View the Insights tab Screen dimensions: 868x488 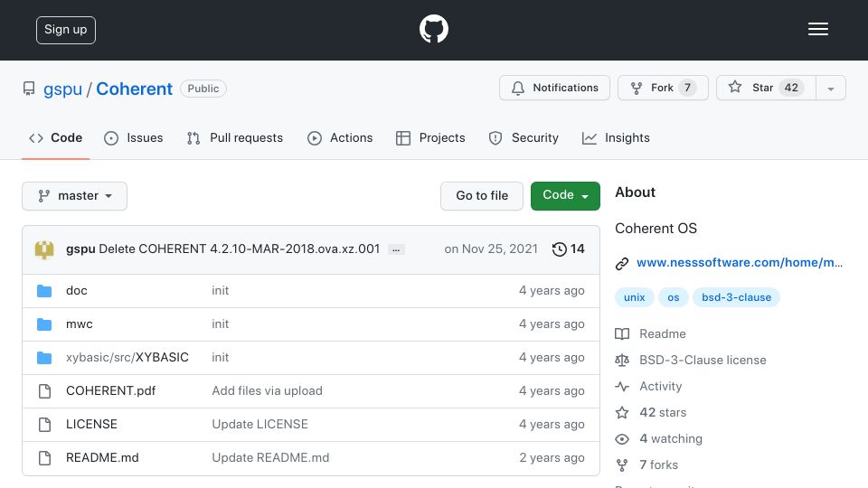pyautogui.click(x=616, y=137)
